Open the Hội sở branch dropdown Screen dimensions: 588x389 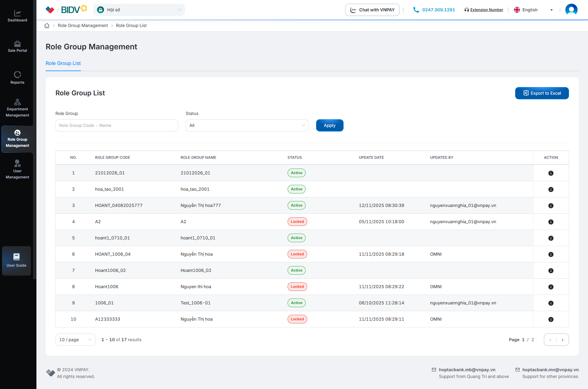(139, 10)
